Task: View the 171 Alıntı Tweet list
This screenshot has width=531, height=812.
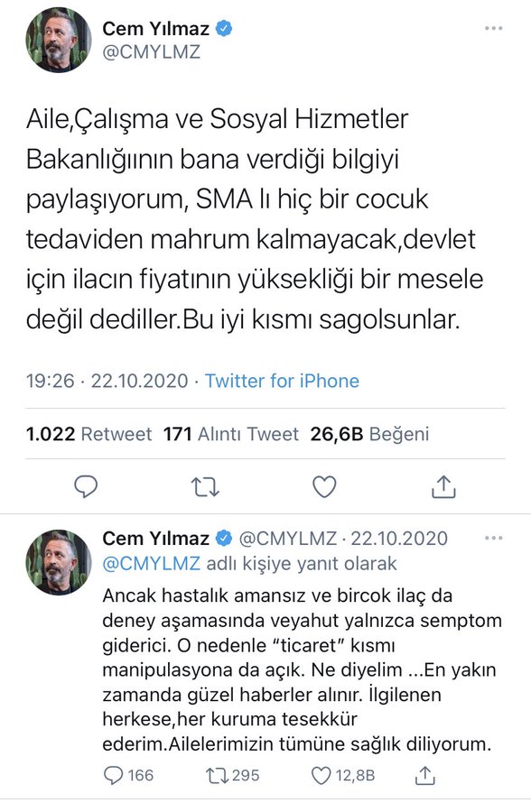Action: click(231, 434)
